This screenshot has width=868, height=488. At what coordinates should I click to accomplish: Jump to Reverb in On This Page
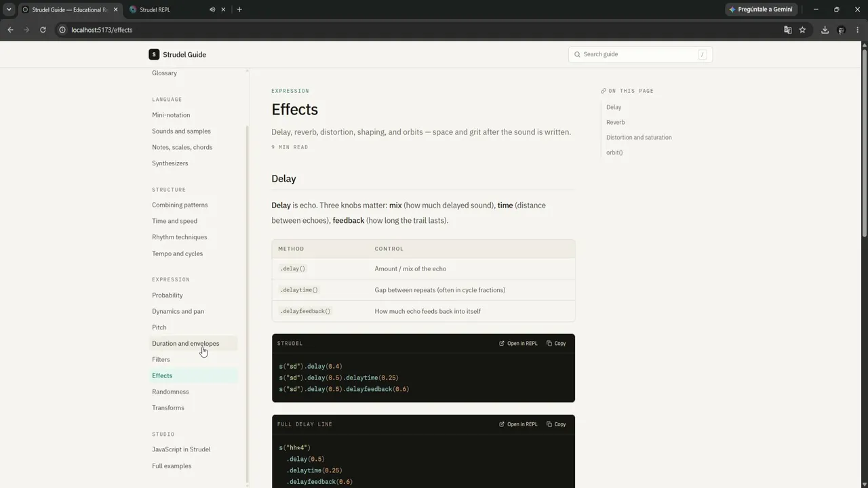click(616, 122)
